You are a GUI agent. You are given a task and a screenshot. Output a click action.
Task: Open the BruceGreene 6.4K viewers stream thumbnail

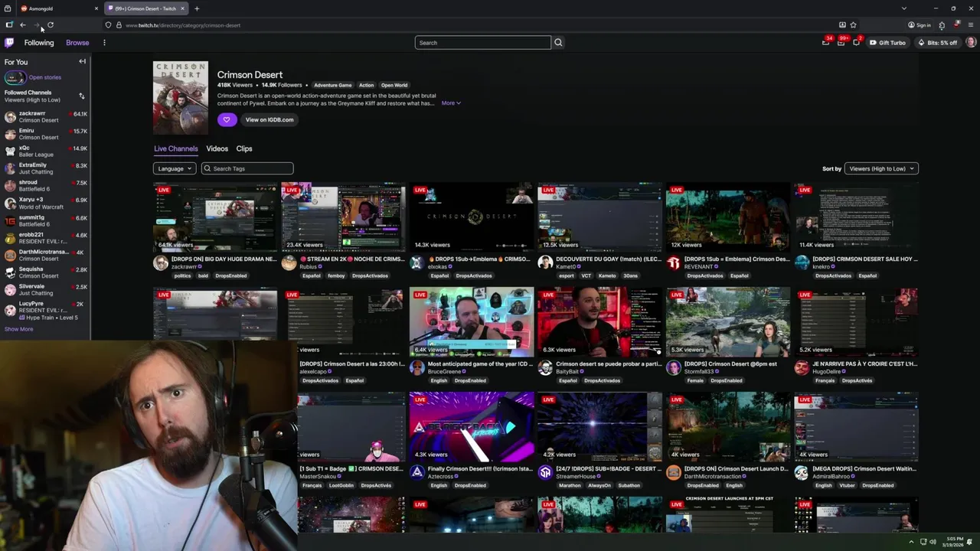click(x=472, y=321)
